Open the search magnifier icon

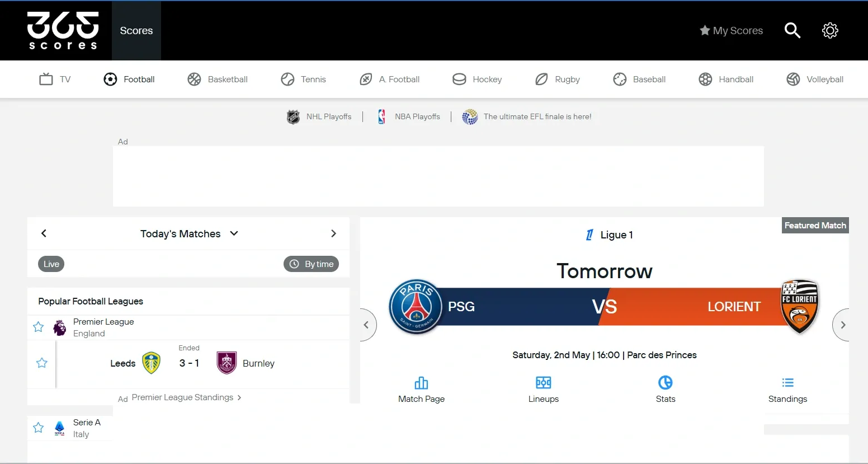pos(792,30)
